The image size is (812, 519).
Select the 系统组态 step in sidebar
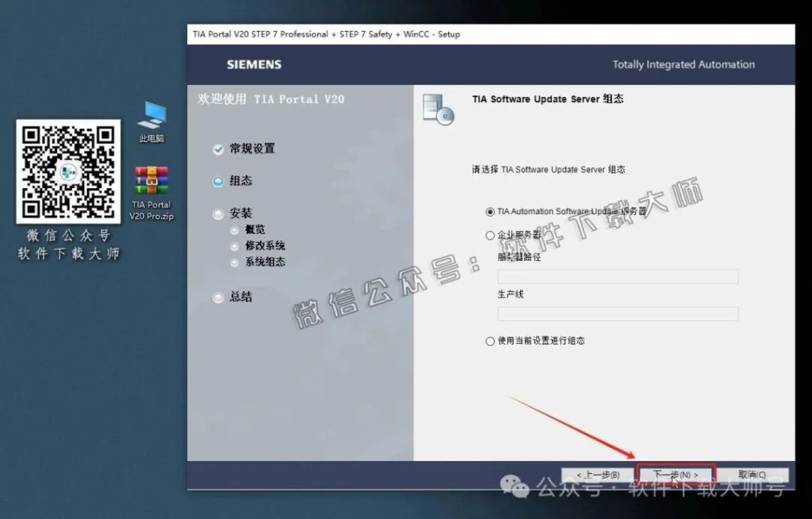click(235, 262)
